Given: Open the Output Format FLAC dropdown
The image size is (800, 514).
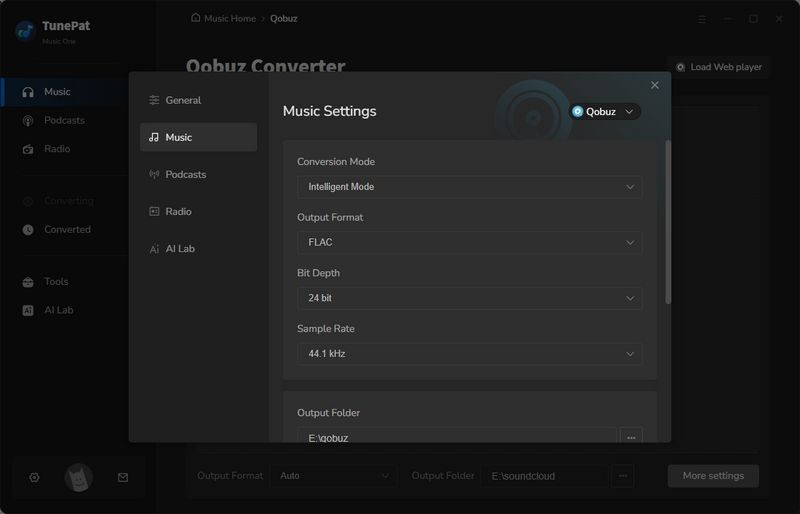Looking at the screenshot, I should click(469, 242).
